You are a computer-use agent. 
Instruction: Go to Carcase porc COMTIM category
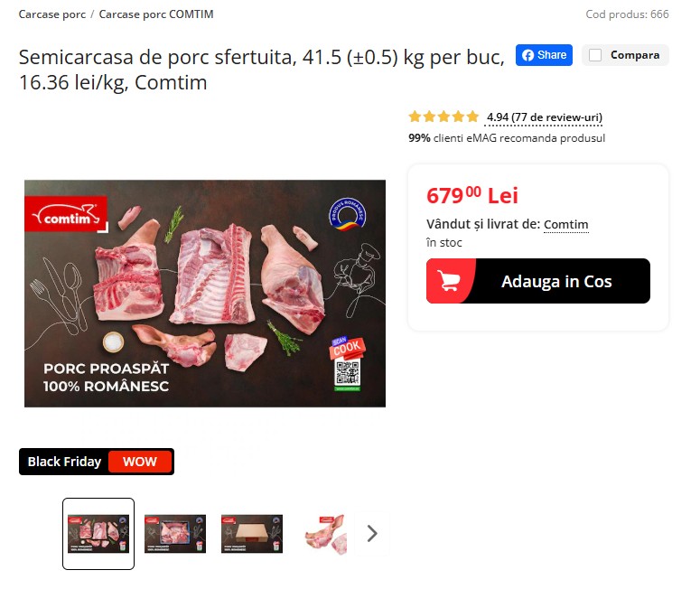[156, 14]
